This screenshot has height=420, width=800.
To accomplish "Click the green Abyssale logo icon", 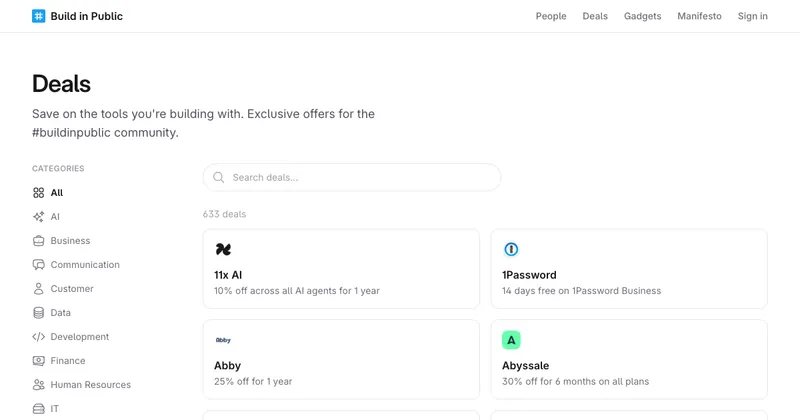I will pos(511,340).
